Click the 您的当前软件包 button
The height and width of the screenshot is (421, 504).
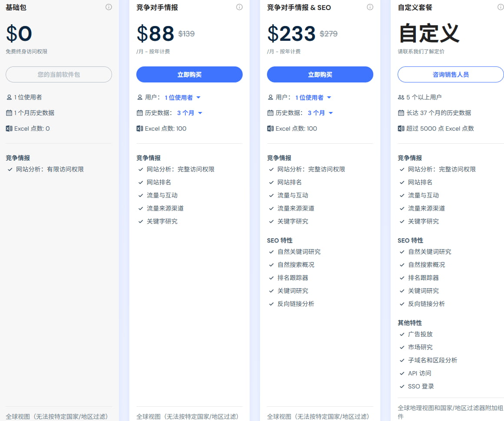(x=59, y=74)
